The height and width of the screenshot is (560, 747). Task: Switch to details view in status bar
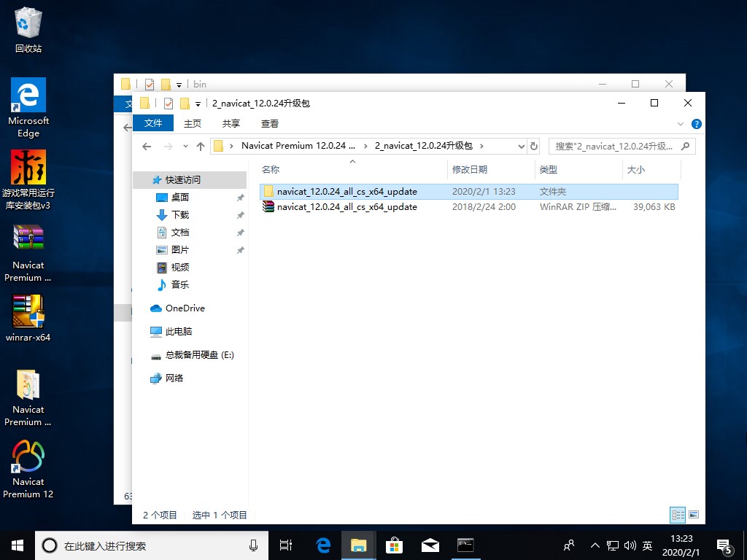678,515
